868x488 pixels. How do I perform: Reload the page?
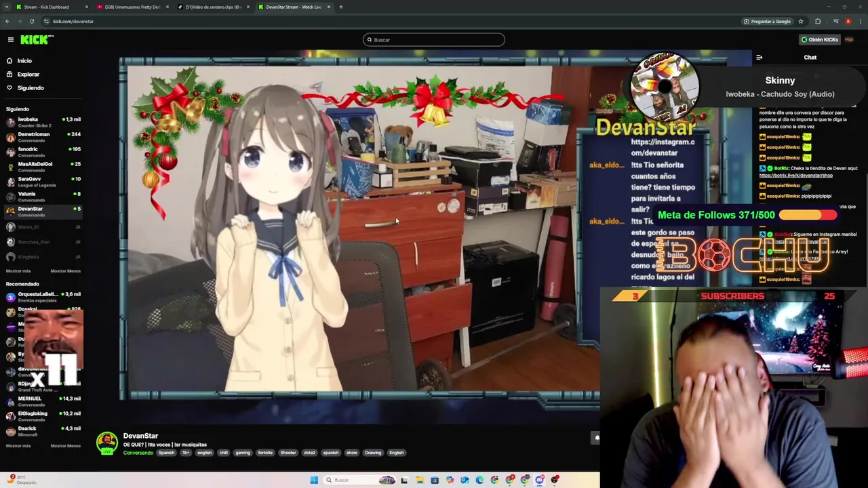tap(32, 21)
